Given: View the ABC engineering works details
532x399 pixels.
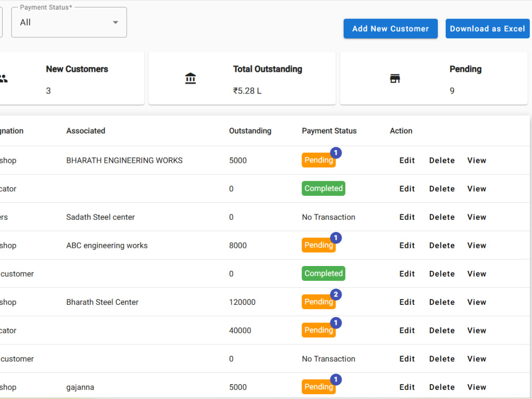Looking at the screenshot, I should (476, 245).
